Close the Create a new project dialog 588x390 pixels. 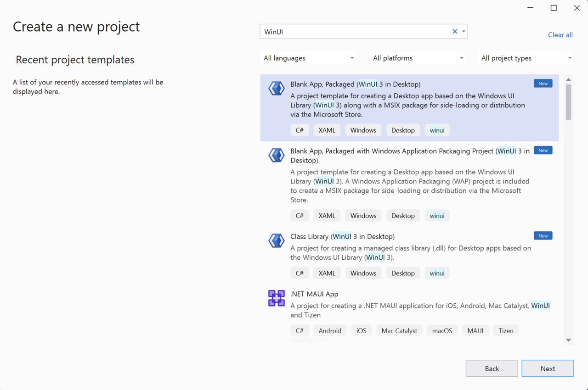[577, 8]
